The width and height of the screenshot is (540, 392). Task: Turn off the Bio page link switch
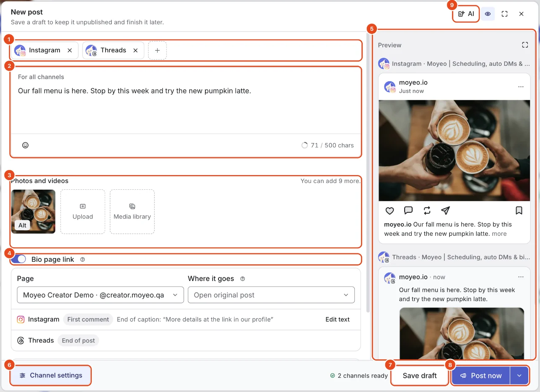point(18,259)
